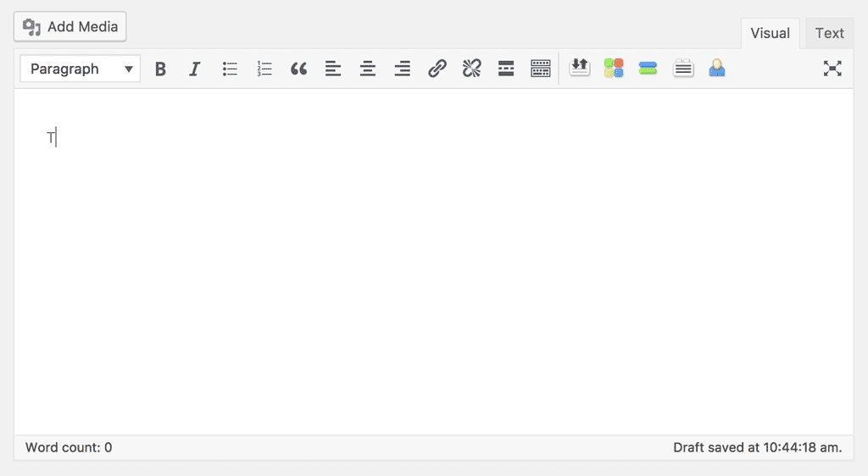Image resolution: width=868 pixels, height=476 pixels.
Task: Switch to the Visual editor tab
Action: (x=770, y=34)
